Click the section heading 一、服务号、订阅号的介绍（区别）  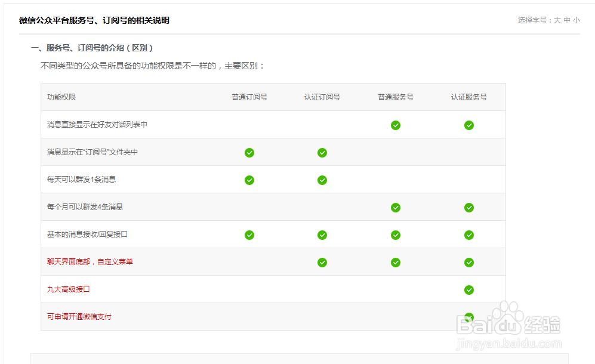(93, 48)
